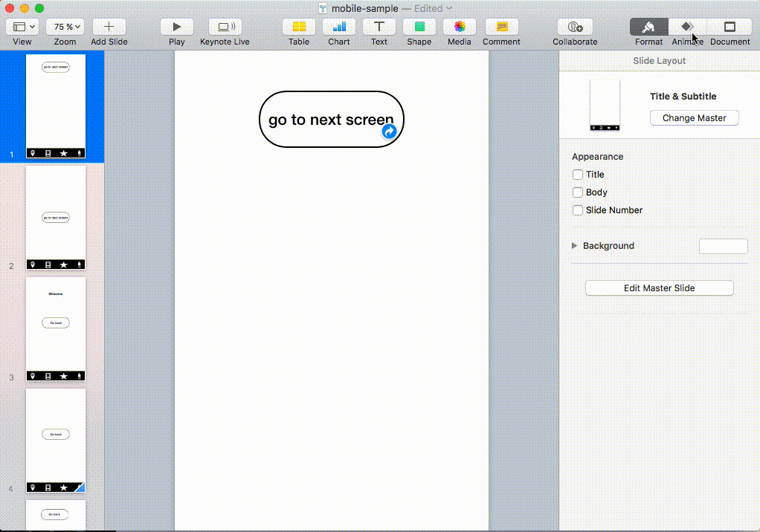
Task: Open the View options in the toolbar
Action: point(22,27)
